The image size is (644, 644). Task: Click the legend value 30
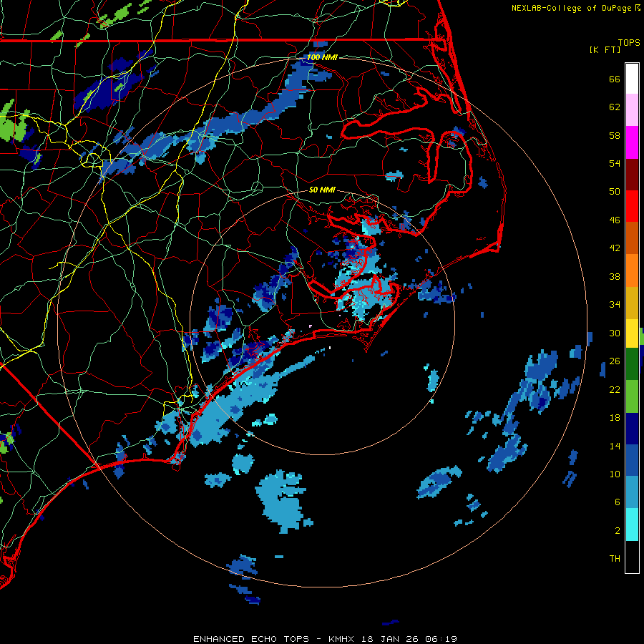[x=615, y=333]
